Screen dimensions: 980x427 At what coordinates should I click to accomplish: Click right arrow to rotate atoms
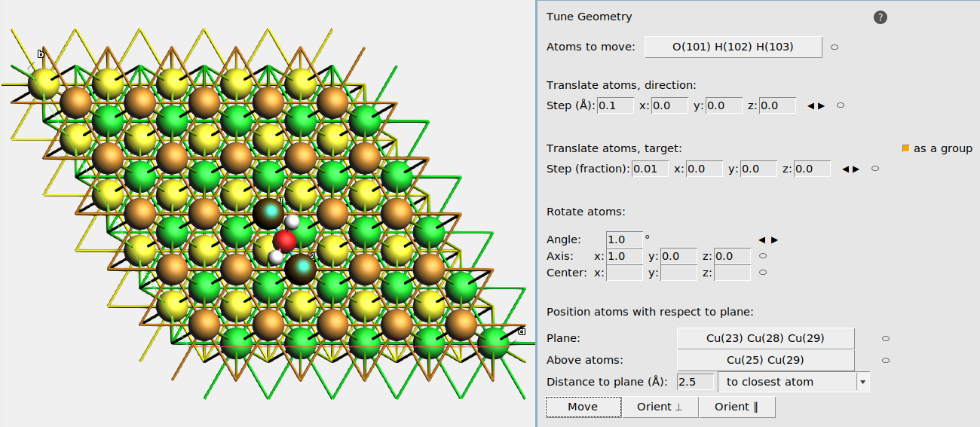click(x=774, y=240)
